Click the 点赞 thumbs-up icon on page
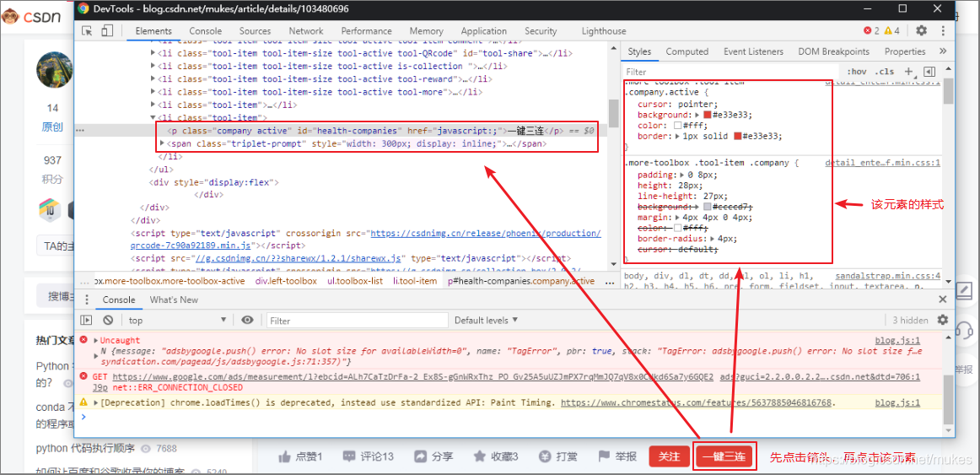Viewport: 980px width, 475px height. (x=285, y=456)
